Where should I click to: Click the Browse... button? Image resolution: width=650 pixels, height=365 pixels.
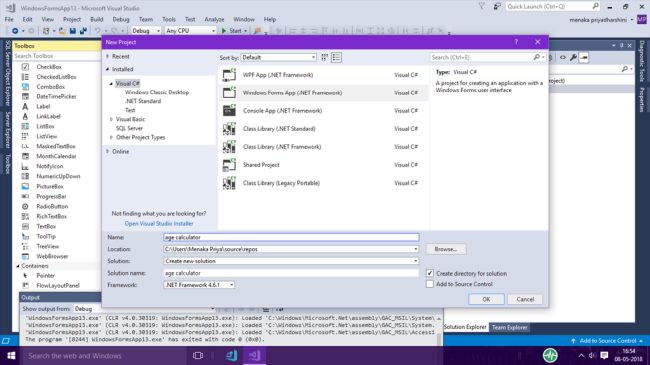pyautogui.click(x=446, y=249)
